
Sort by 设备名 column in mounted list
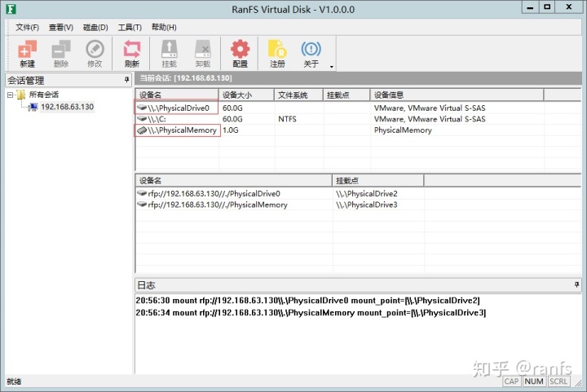click(x=234, y=181)
